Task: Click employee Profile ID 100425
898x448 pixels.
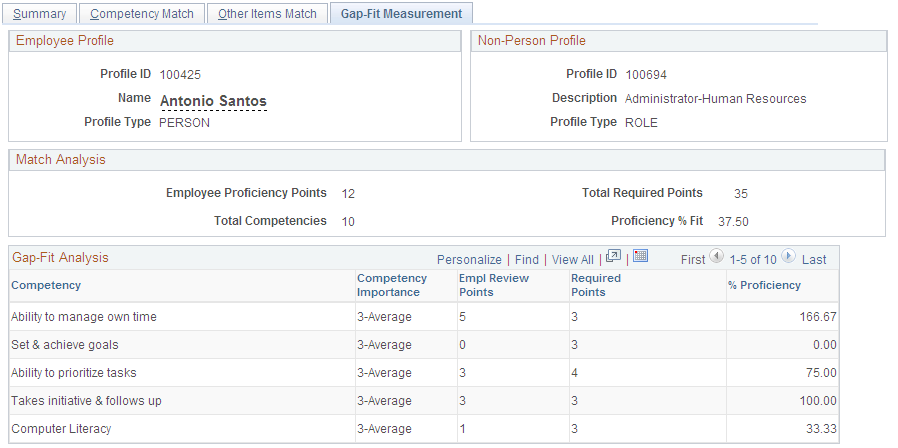Action: click(x=180, y=74)
